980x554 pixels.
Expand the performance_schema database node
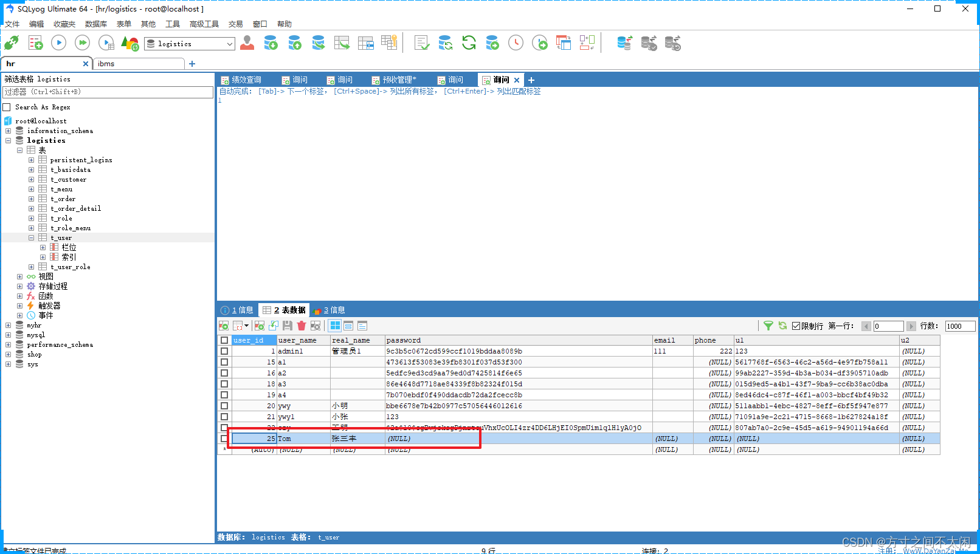pyautogui.click(x=8, y=344)
